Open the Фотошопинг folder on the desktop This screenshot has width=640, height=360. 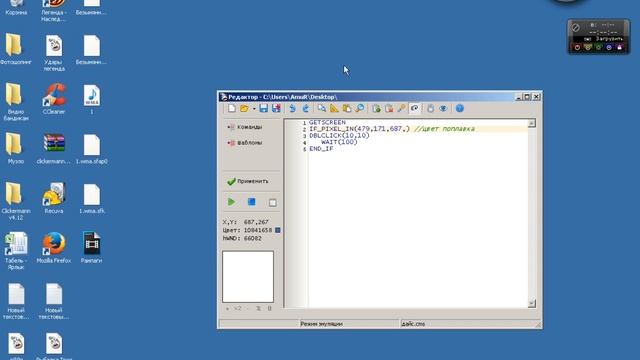(x=16, y=49)
